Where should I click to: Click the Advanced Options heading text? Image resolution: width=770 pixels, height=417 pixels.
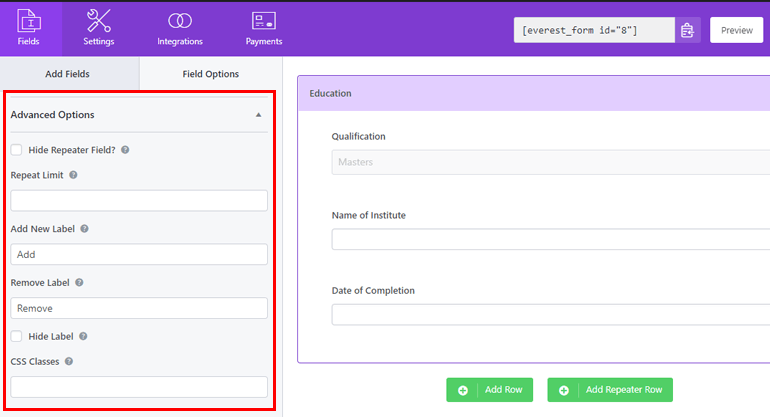pos(53,114)
